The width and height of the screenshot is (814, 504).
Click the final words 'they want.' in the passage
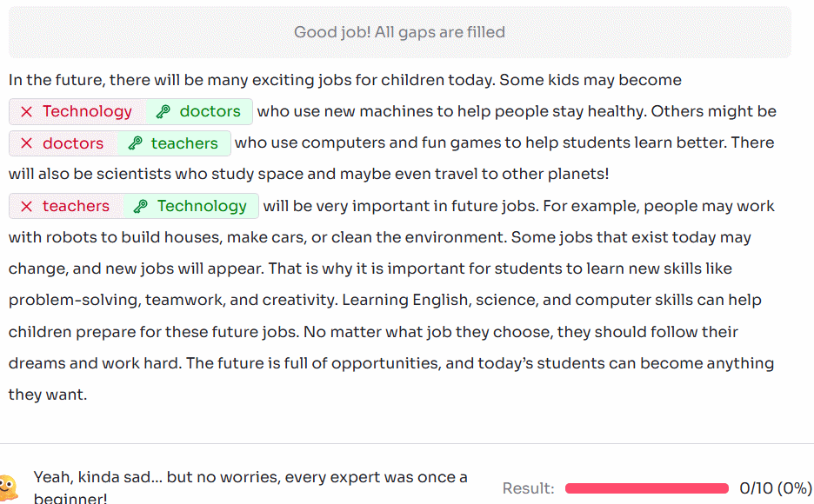(x=48, y=395)
